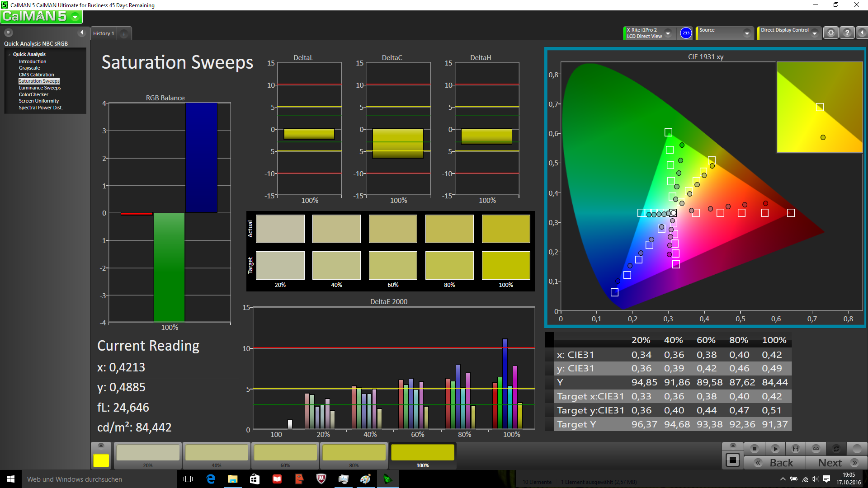Click the help question mark icon
This screenshot has width=868, height=488.
[x=847, y=33]
